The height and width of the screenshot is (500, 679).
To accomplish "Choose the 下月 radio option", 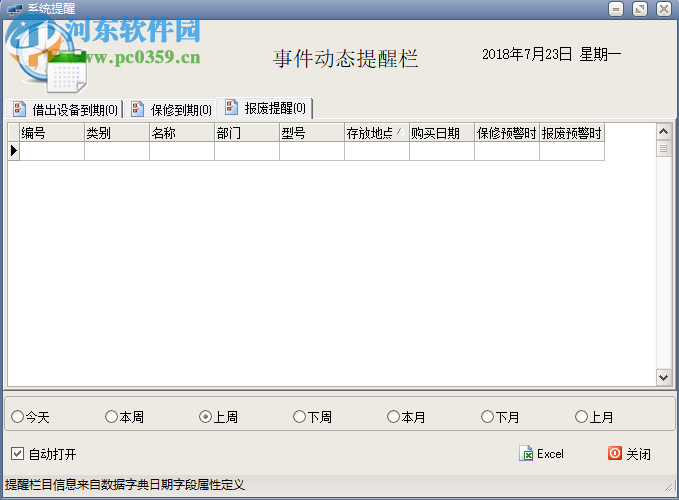I will coord(500,417).
